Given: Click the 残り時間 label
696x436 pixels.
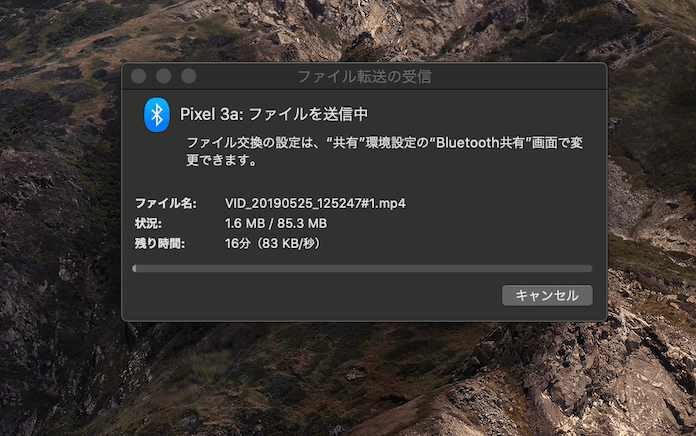Looking at the screenshot, I should 160,244.
